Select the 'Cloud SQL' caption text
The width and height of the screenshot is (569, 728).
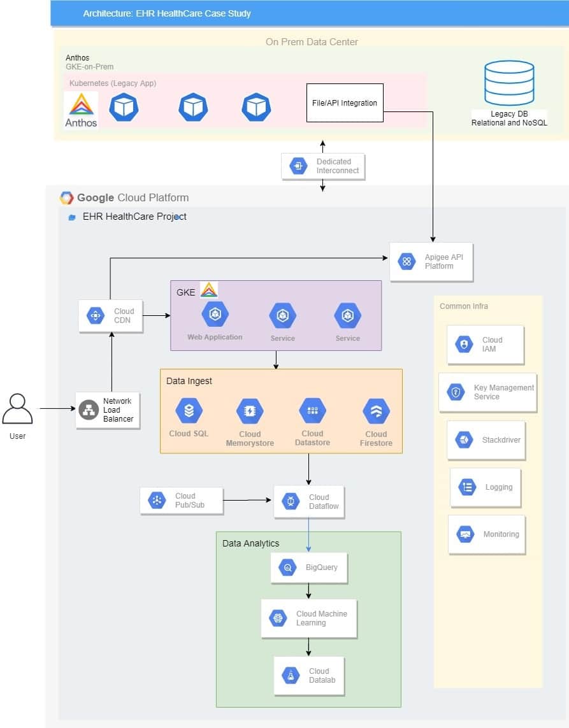pyautogui.click(x=189, y=433)
